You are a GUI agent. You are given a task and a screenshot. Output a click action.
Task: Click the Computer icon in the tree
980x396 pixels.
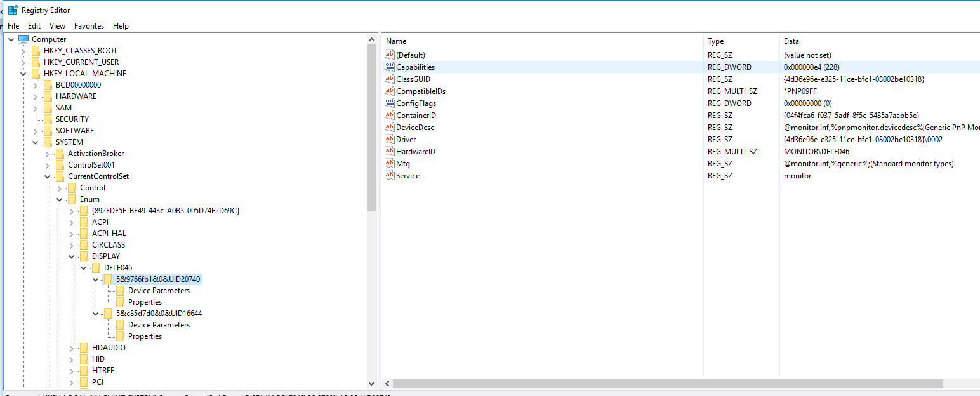click(x=23, y=39)
